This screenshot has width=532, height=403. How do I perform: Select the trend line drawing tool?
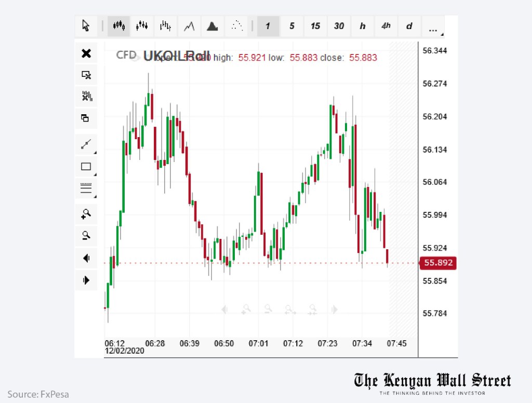86,144
